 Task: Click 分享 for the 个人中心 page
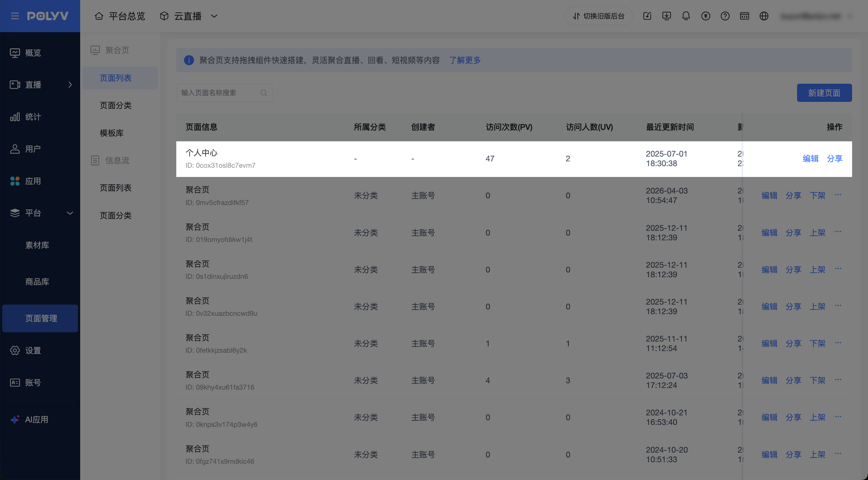pos(834,159)
